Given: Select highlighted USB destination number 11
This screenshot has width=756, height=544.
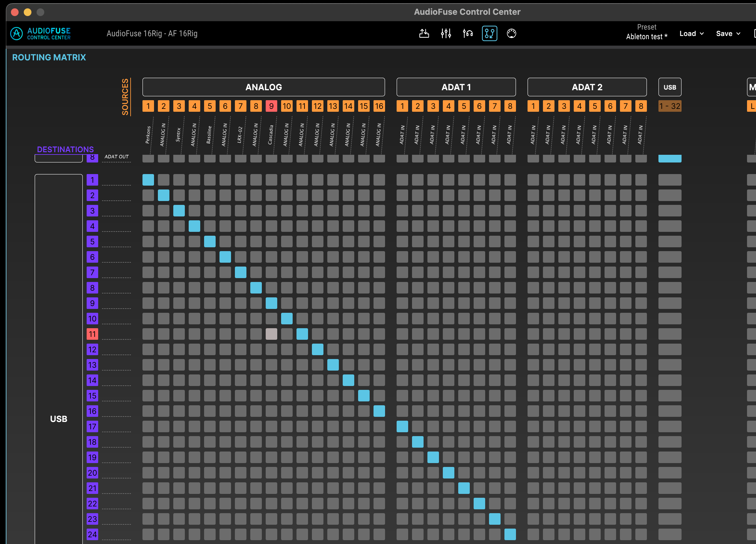Looking at the screenshot, I should 92,334.
